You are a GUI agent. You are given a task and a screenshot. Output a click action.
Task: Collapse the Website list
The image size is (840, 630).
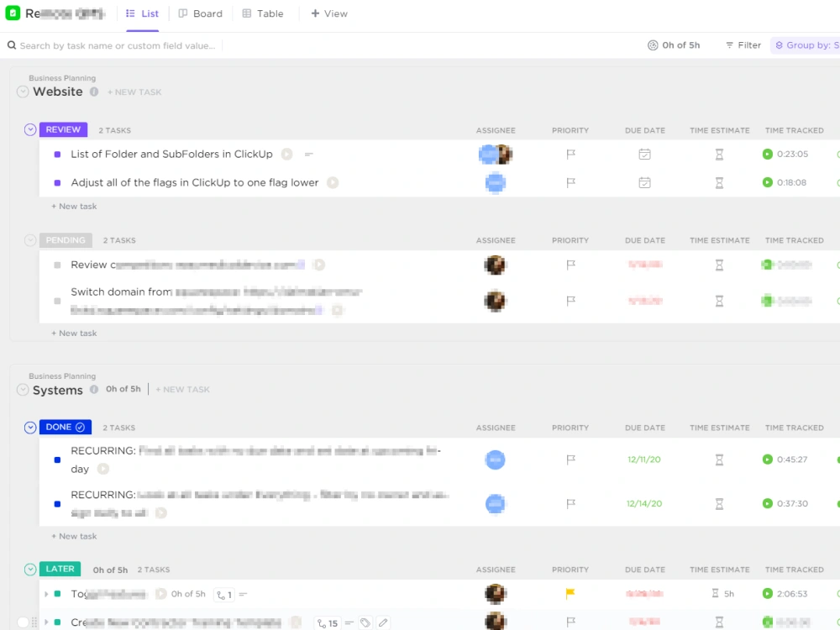point(23,92)
